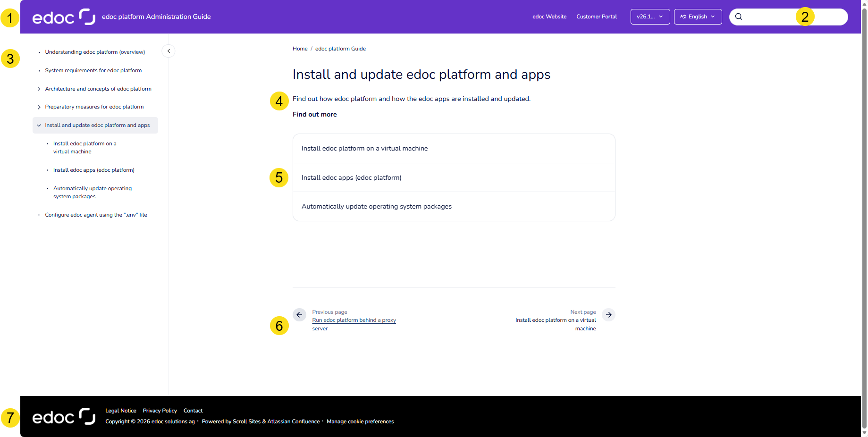868x437 pixels.
Task: Click the edoc logo in the header
Action: pyautogui.click(x=64, y=17)
